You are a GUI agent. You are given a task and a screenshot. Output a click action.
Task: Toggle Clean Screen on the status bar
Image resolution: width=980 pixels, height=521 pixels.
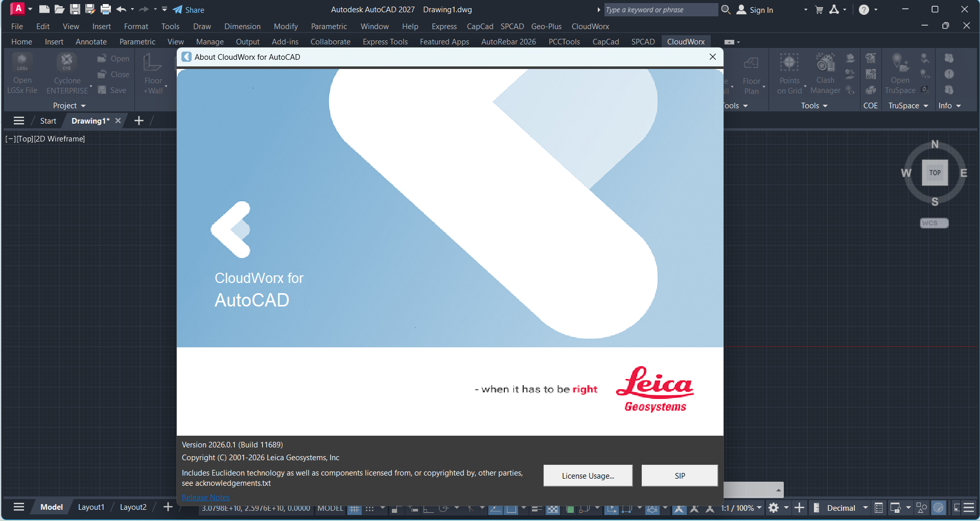tap(956, 508)
